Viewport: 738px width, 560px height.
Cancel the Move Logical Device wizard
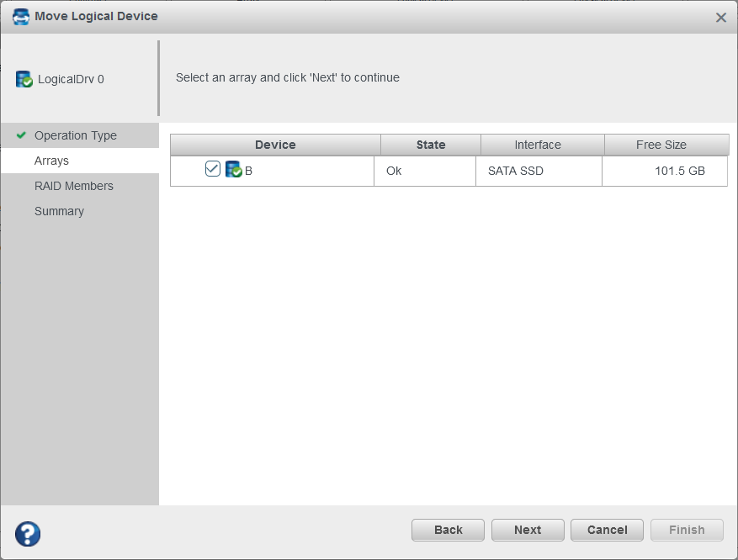(606, 530)
